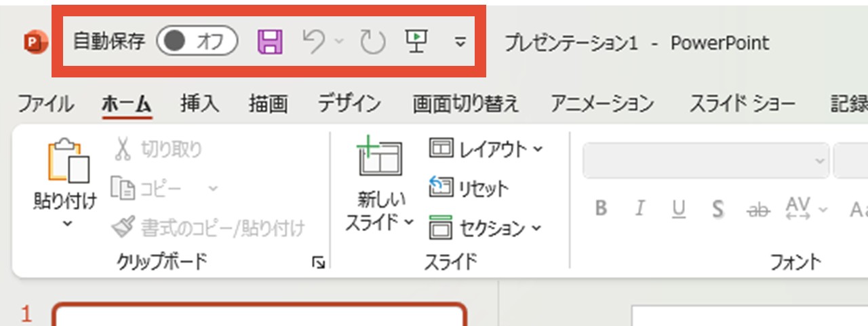Click the 貼り付け (Paste) clipboard icon

68,161
